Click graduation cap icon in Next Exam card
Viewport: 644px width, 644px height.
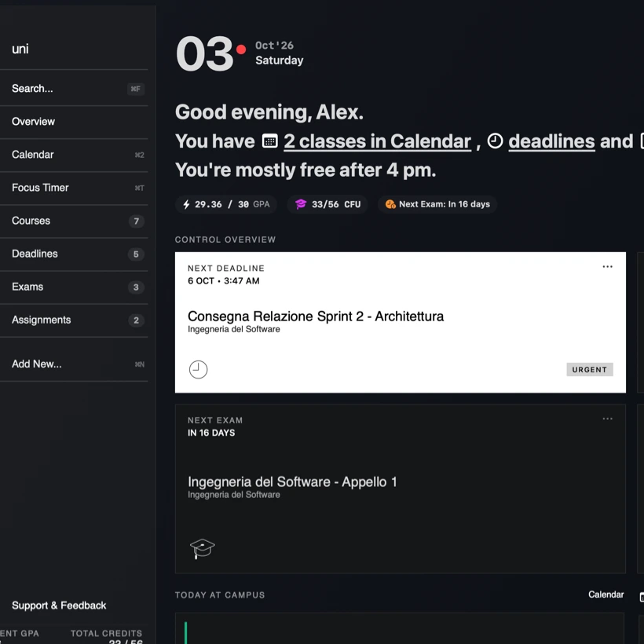point(202,548)
